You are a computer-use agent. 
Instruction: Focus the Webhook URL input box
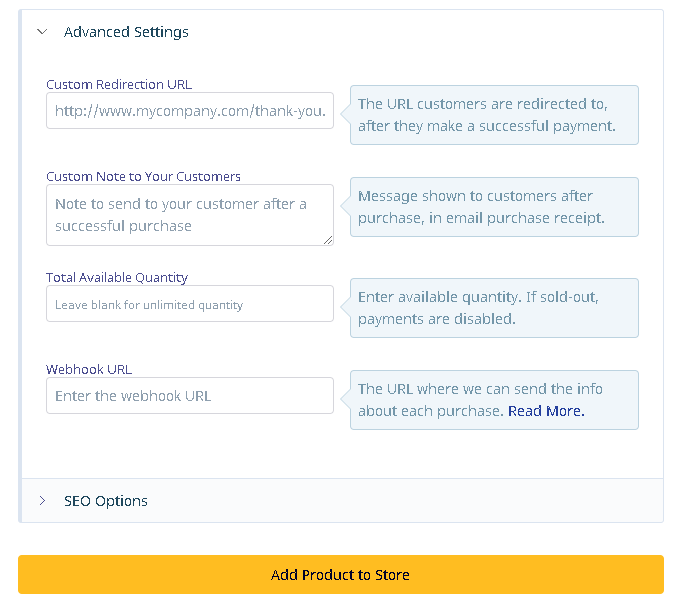[190, 395]
